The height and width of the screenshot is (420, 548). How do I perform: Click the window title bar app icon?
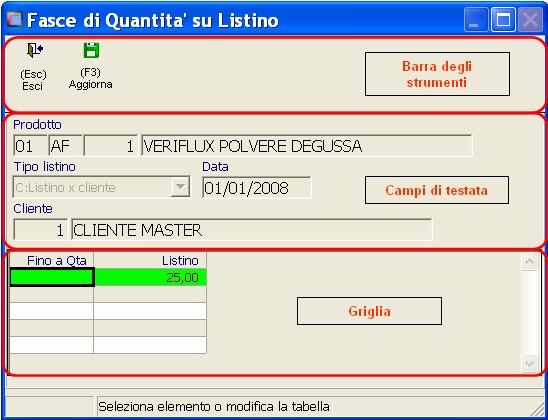click(x=15, y=20)
